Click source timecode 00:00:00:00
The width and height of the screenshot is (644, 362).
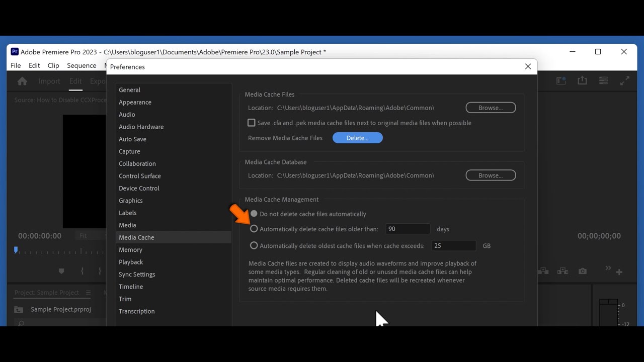(x=40, y=236)
